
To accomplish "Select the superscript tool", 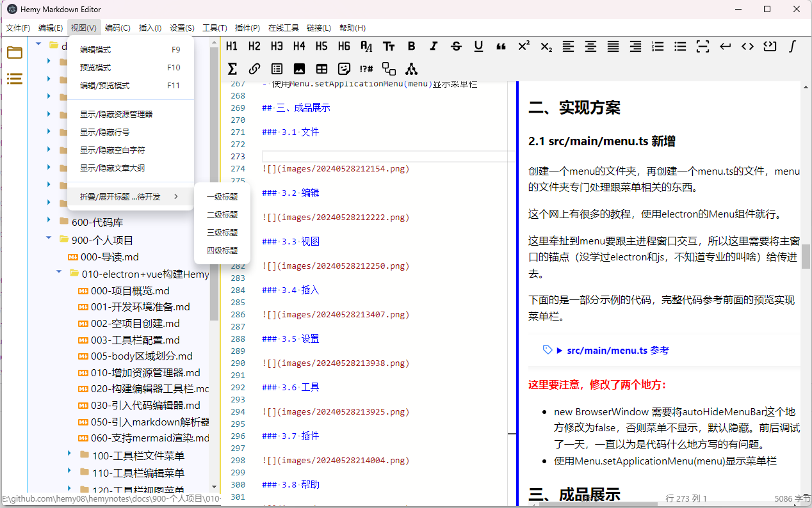I will click(x=523, y=46).
